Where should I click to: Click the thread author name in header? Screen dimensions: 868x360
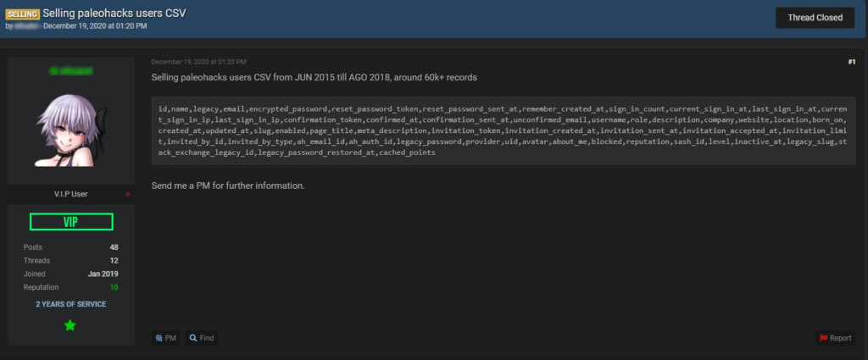27,25
